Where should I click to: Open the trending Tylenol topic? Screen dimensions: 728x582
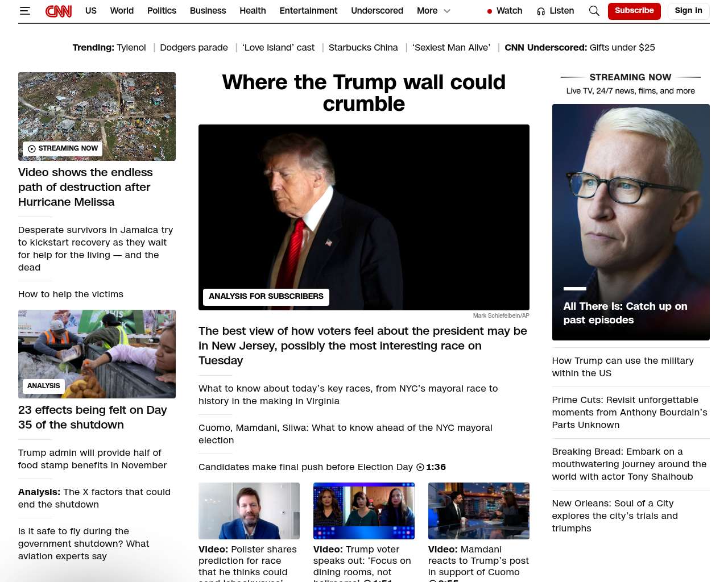(x=131, y=48)
